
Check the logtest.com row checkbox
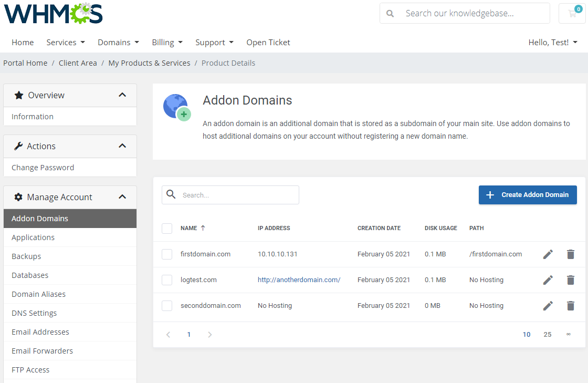167,280
